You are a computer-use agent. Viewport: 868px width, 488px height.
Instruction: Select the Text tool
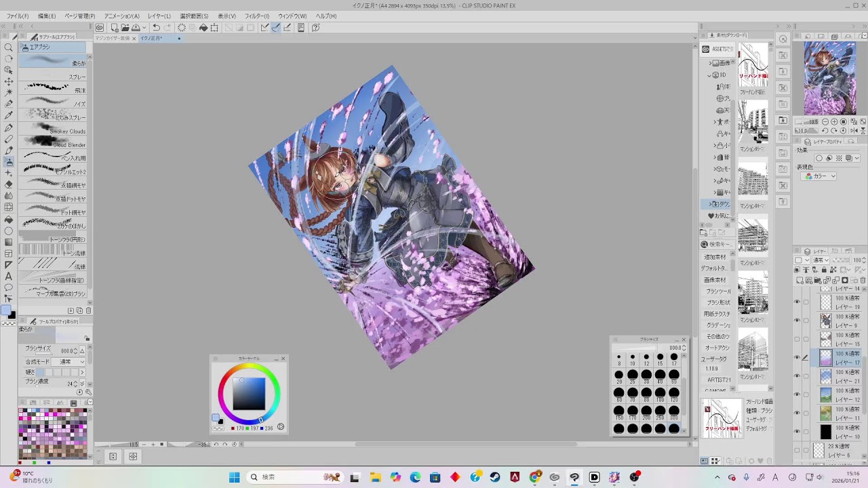pyautogui.click(x=9, y=276)
